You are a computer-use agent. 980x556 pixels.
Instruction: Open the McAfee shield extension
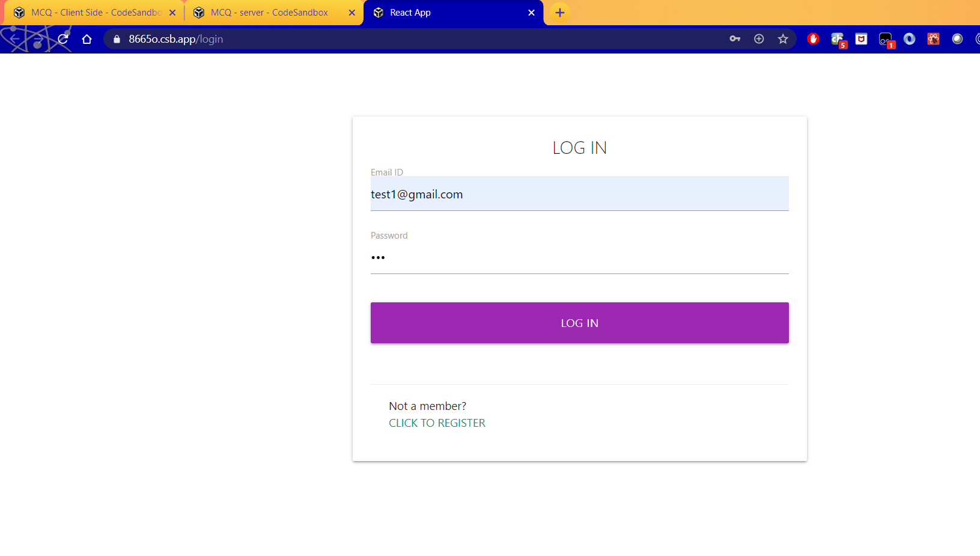861,38
